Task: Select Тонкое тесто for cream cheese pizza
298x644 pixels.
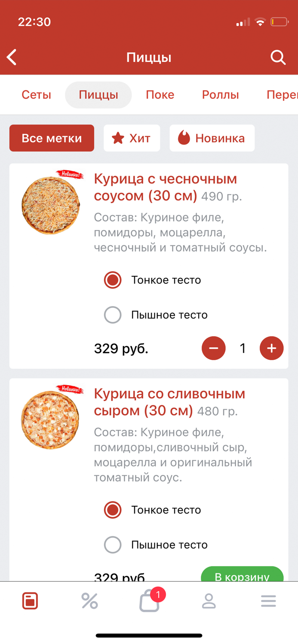Action: 113,510
